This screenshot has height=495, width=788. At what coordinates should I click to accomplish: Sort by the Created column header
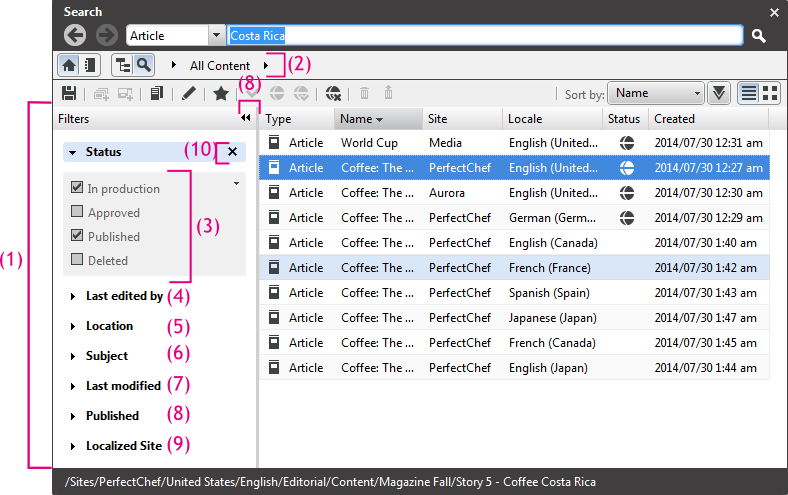pos(674,118)
